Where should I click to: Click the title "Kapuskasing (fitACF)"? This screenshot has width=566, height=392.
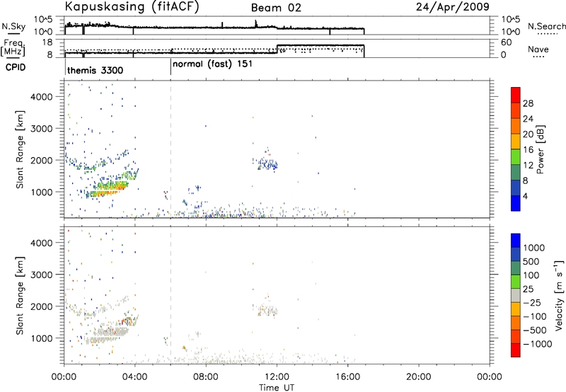[x=132, y=7]
